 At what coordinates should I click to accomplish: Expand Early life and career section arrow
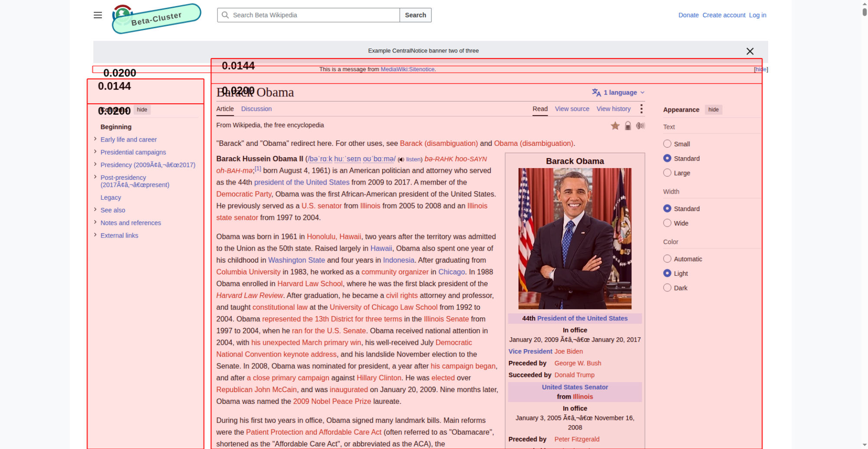coord(95,139)
